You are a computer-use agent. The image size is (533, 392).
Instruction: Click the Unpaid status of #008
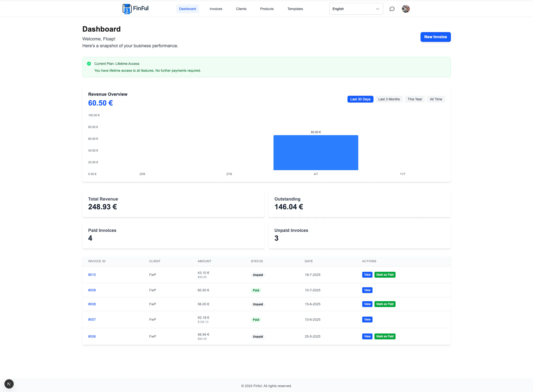pyautogui.click(x=258, y=304)
